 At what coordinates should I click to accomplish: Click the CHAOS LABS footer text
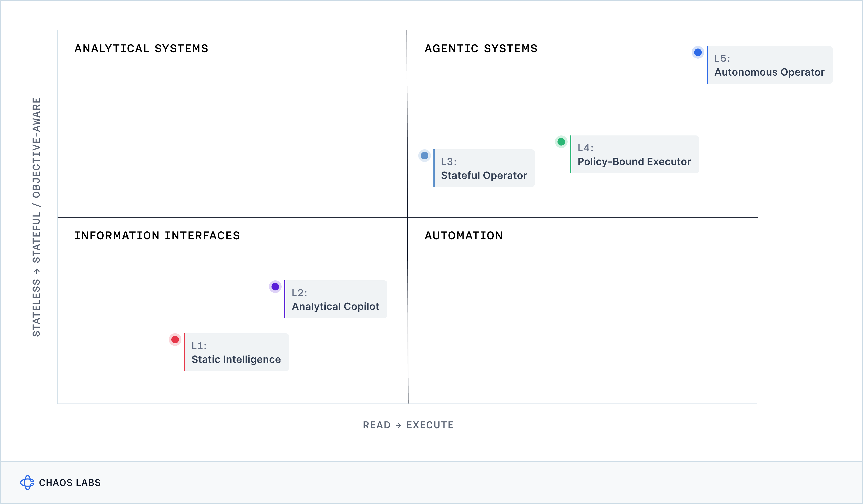tap(70, 483)
